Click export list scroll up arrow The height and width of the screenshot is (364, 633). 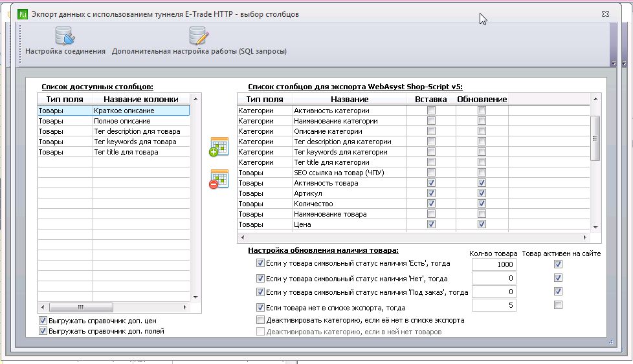tap(595, 99)
